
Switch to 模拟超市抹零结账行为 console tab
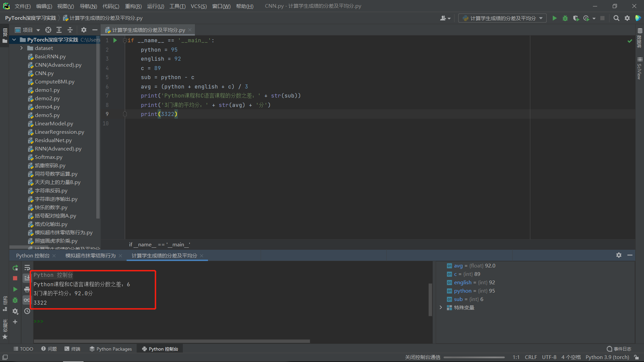coord(90,256)
